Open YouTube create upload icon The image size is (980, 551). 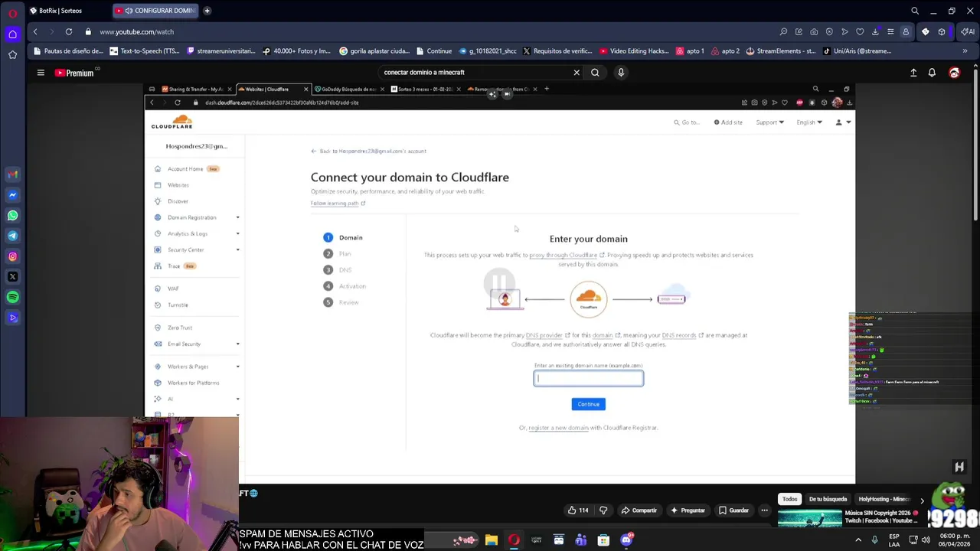913,73
